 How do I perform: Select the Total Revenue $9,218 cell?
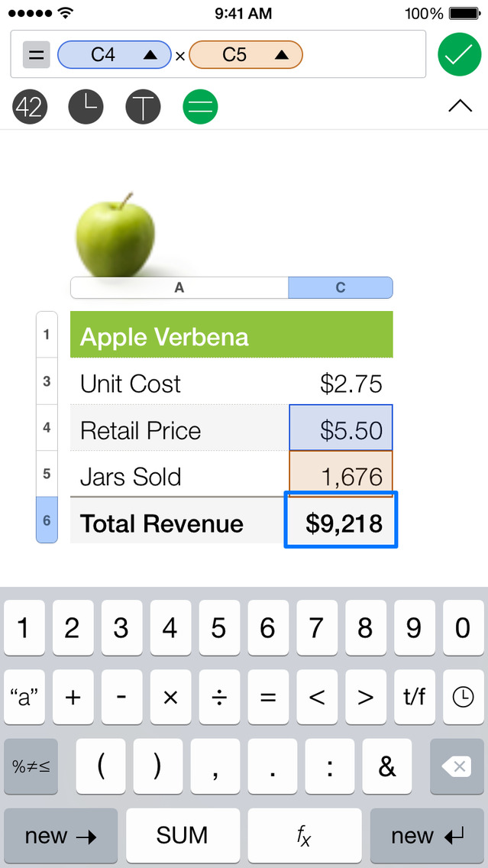pos(341,523)
